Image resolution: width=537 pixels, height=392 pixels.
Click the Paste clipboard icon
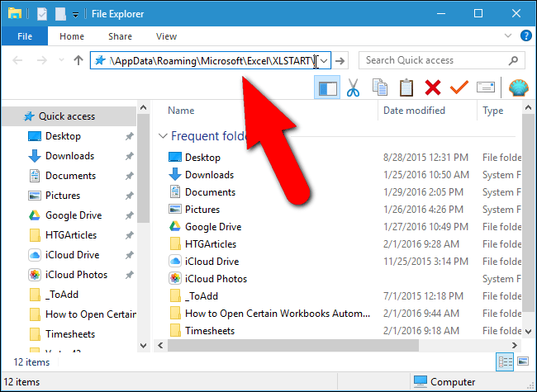[x=406, y=87]
